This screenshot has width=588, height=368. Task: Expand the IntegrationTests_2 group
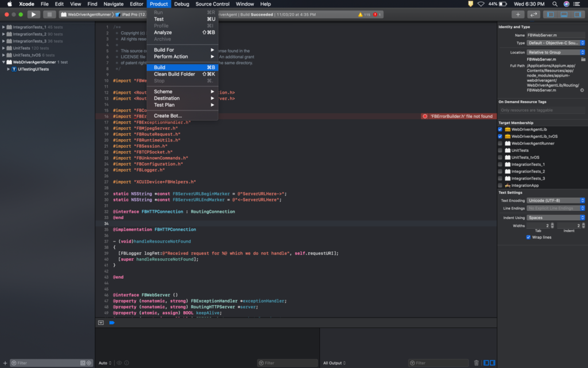coord(3,34)
